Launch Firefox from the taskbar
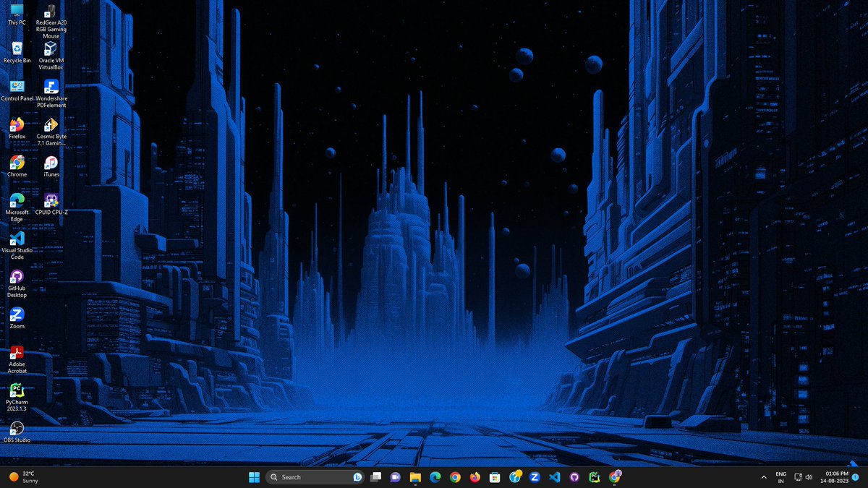 475,477
